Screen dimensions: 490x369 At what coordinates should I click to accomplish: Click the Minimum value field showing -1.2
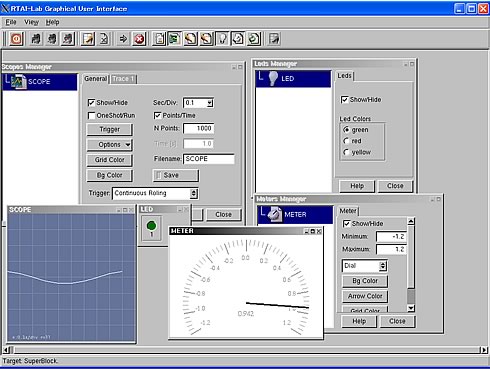pos(391,237)
